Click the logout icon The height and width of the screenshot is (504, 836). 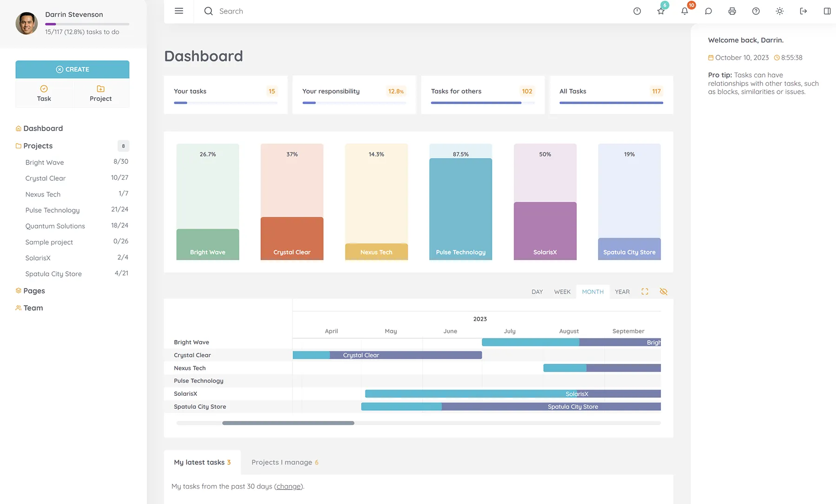(803, 11)
